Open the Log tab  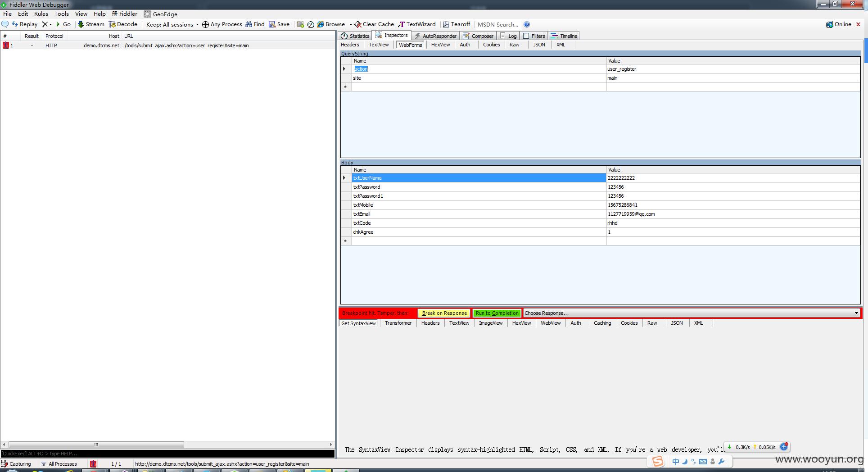pyautogui.click(x=509, y=36)
